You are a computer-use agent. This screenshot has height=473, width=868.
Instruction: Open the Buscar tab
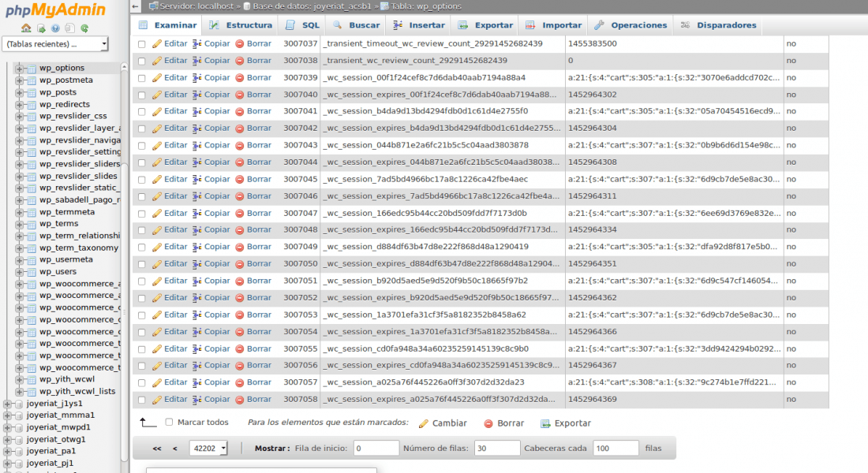coord(357,25)
